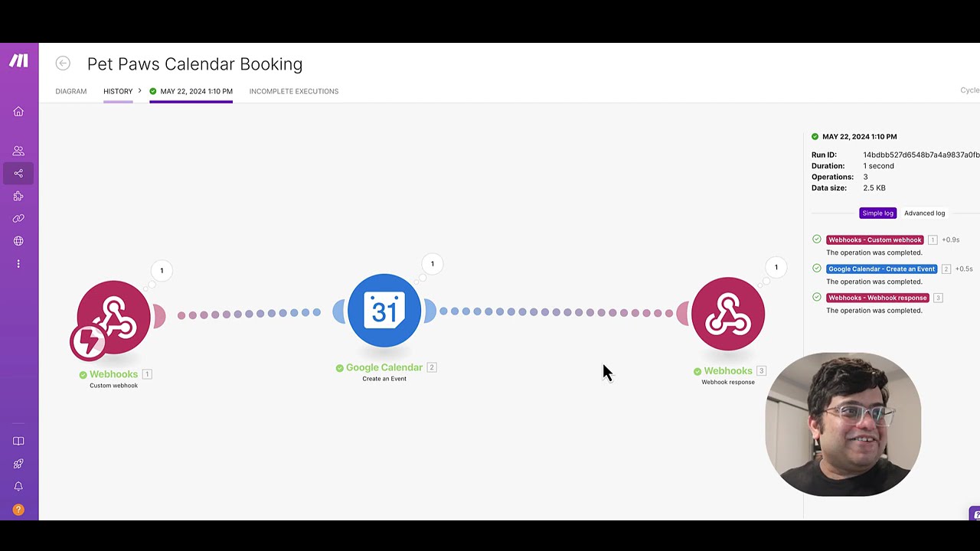Click the presenter webcam video thumbnail
The width and height of the screenshot is (980, 551).
843,424
